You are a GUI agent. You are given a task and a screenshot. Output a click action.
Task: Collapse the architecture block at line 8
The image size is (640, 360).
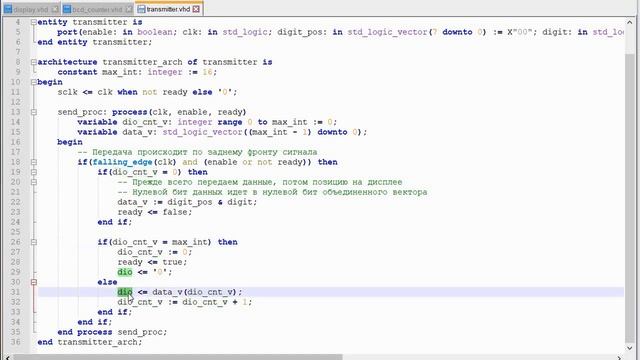pos(34,62)
